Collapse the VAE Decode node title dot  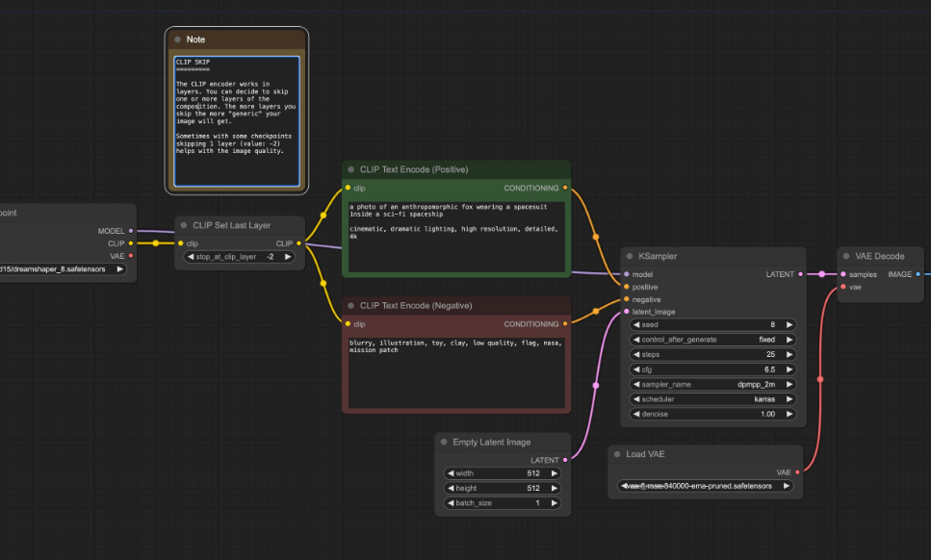[x=846, y=256]
